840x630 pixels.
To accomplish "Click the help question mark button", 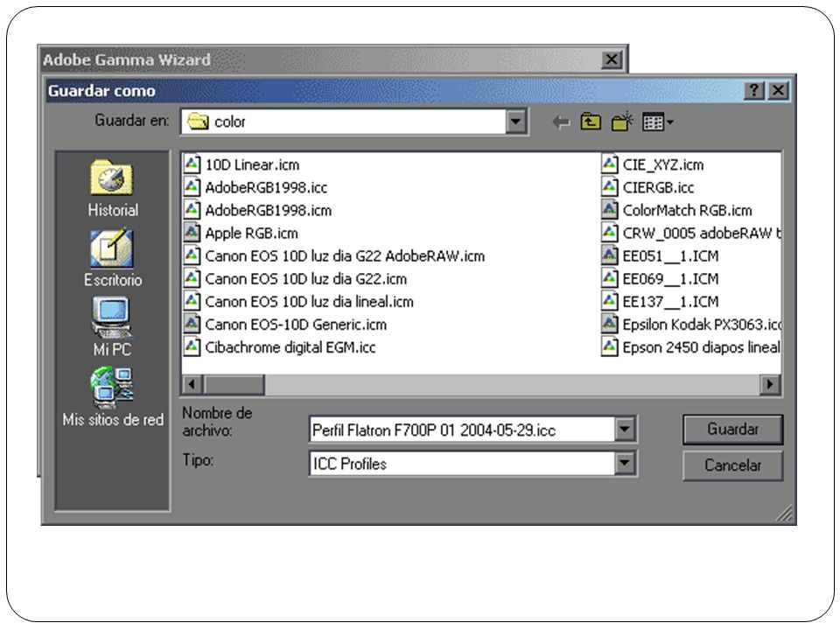I will pos(753,90).
